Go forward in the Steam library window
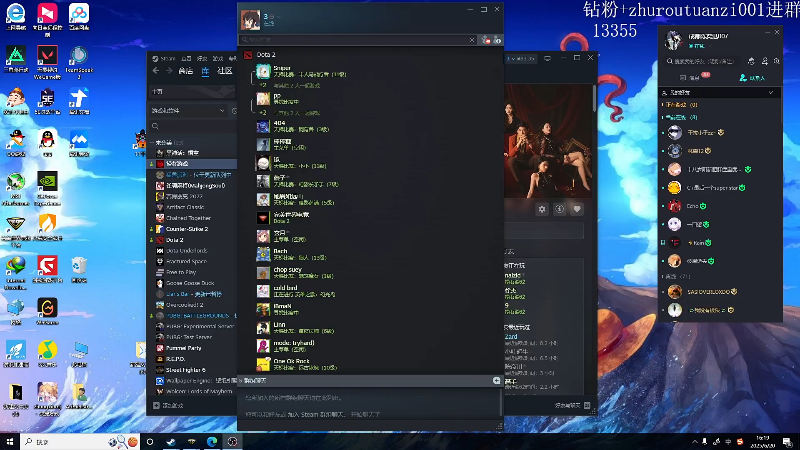The image size is (800, 450). (x=169, y=71)
